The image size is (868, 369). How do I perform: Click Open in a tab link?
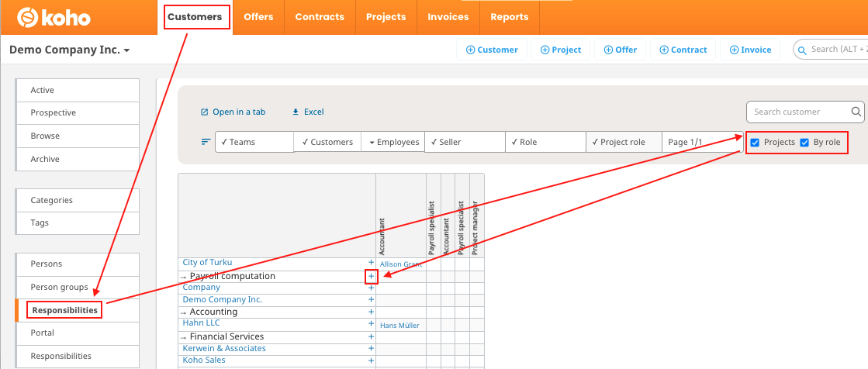tap(233, 112)
